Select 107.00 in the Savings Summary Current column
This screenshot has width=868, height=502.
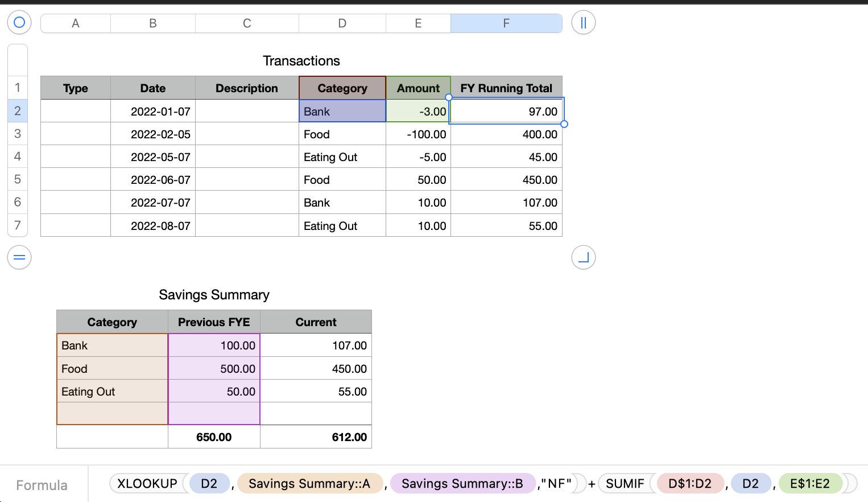pos(316,345)
